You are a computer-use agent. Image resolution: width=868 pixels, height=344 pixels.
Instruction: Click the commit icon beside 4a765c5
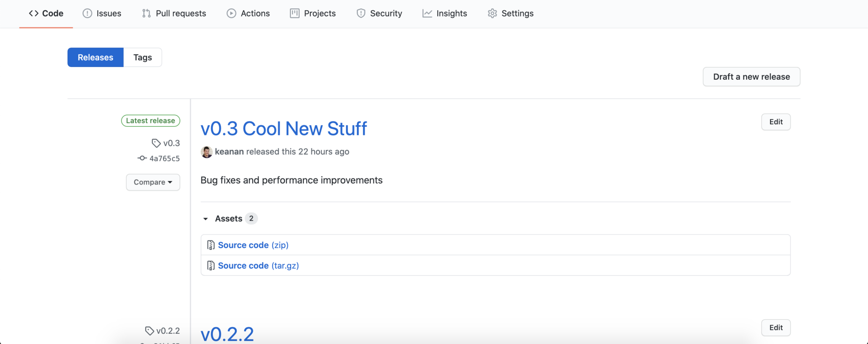point(142,158)
